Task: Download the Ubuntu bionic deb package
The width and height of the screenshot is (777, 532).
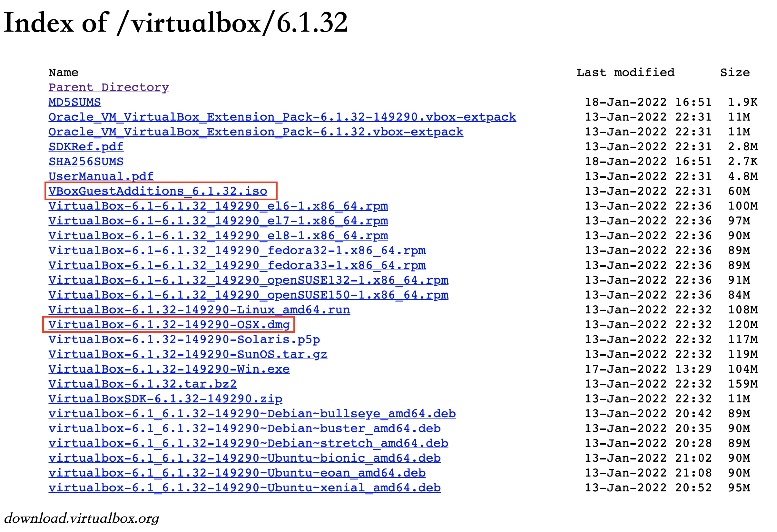Action: [x=244, y=458]
